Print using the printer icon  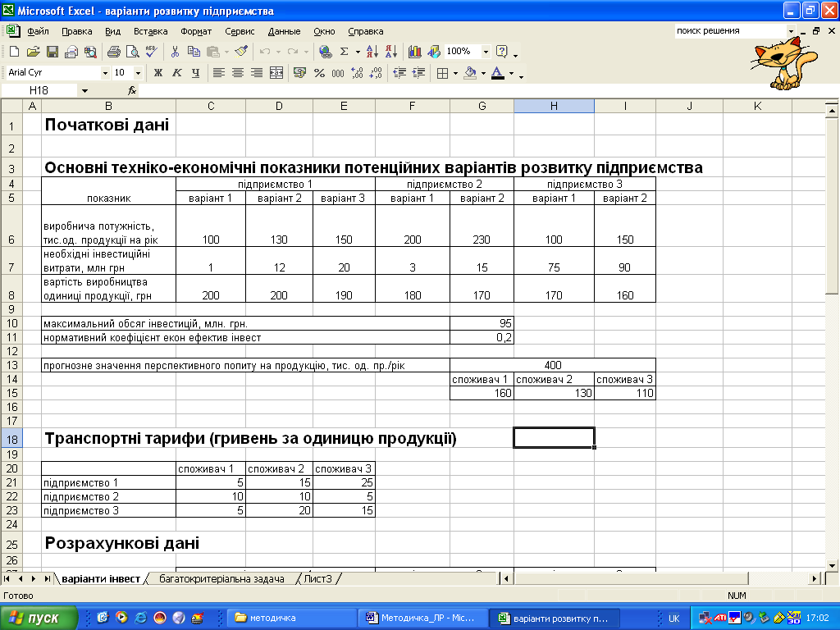(x=113, y=52)
